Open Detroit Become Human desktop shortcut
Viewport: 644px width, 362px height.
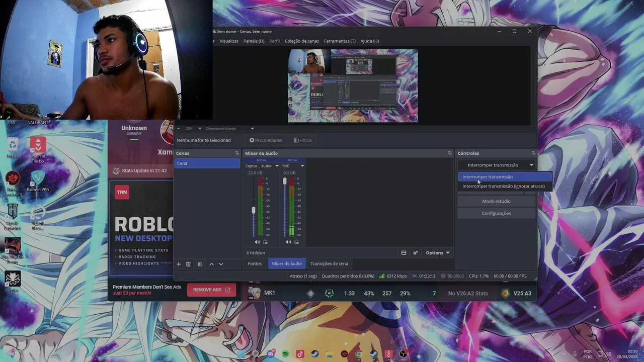coord(38,218)
